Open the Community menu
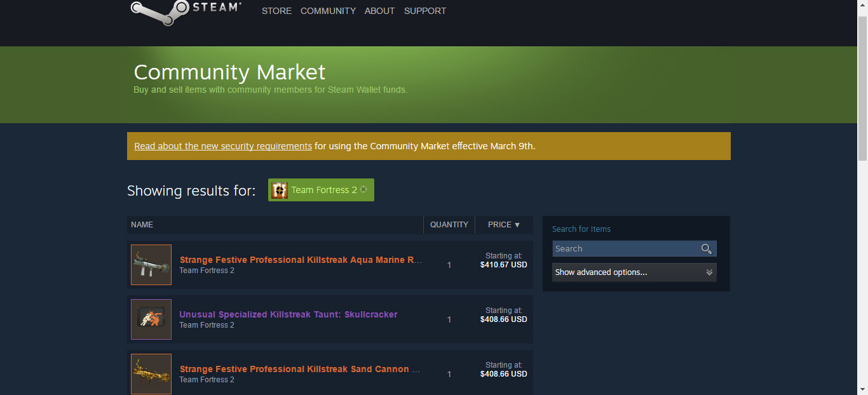The height and width of the screenshot is (395, 868). pos(328,11)
